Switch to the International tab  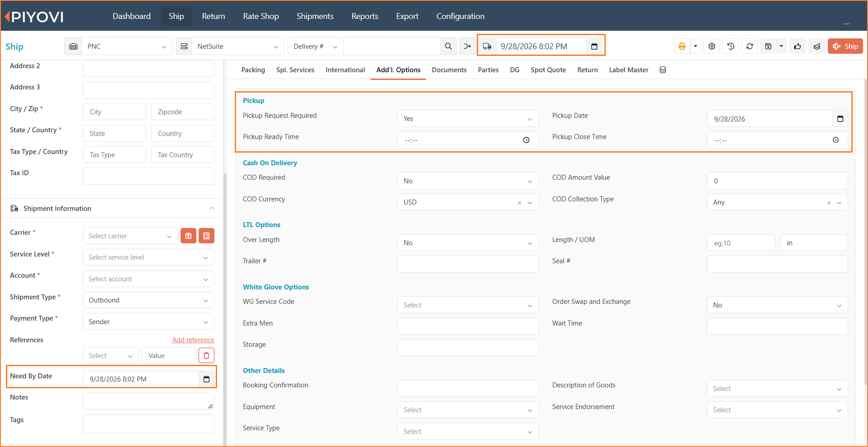coord(345,70)
